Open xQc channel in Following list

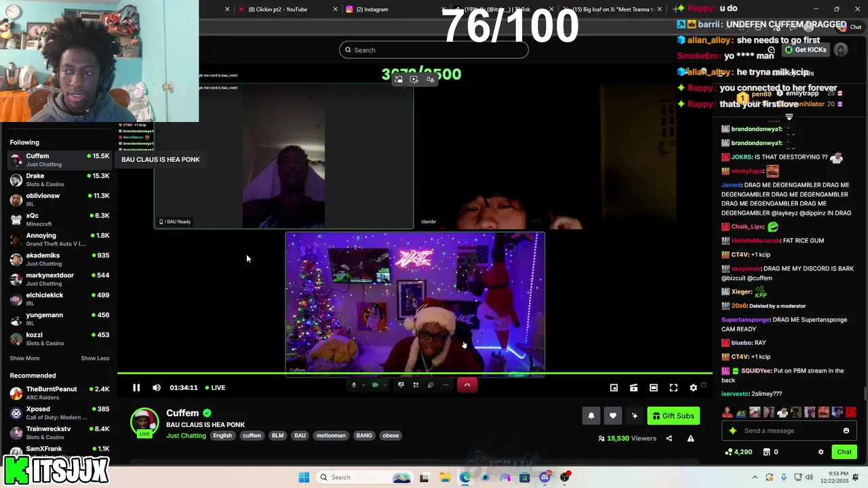click(60, 220)
